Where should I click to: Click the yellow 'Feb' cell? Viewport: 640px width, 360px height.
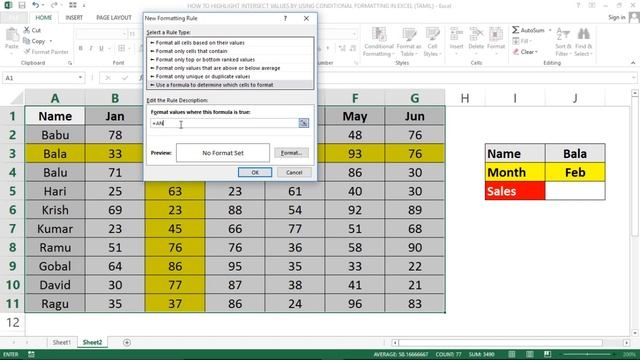pyautogui.click(x=575, y=172)
